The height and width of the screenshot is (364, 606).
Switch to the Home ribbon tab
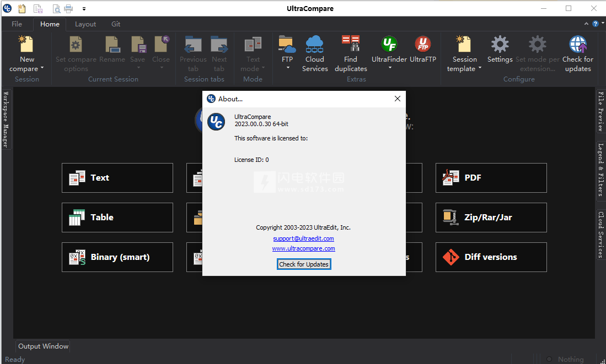coord(50,24)
